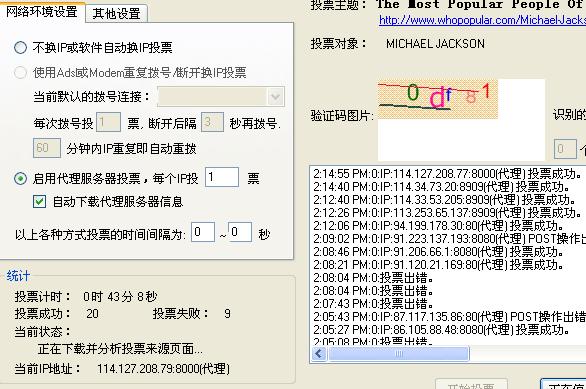
Task: Expand the 当前默认的拨号连接 dropdown
Action: point(275,97)
